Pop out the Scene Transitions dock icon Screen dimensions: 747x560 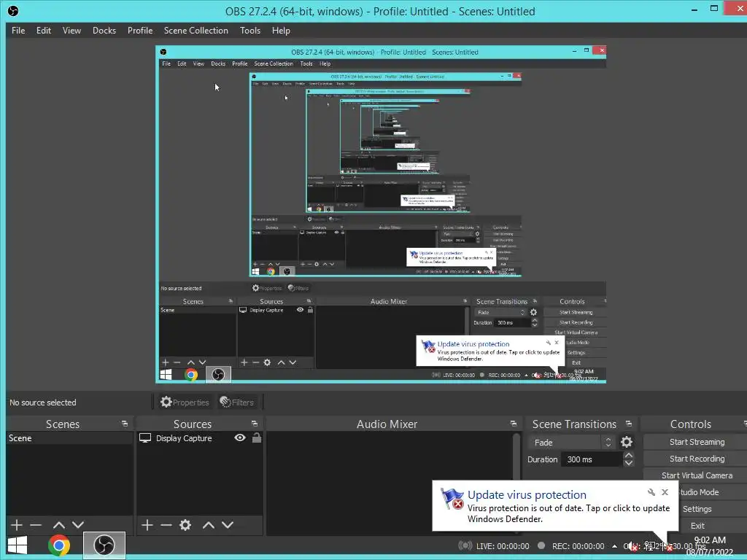(x=629, y=424)
